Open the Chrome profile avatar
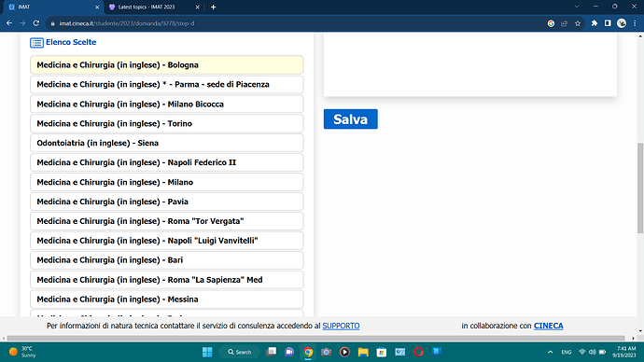 point(622,23)
